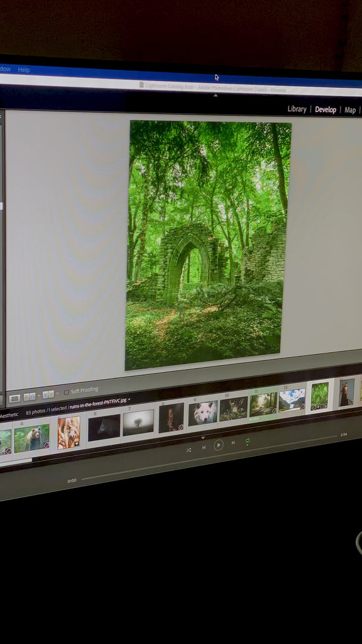The width and height of the screenshot is (362, 644).
Task: Select the Loupe view icon
Action: [15, 398]
